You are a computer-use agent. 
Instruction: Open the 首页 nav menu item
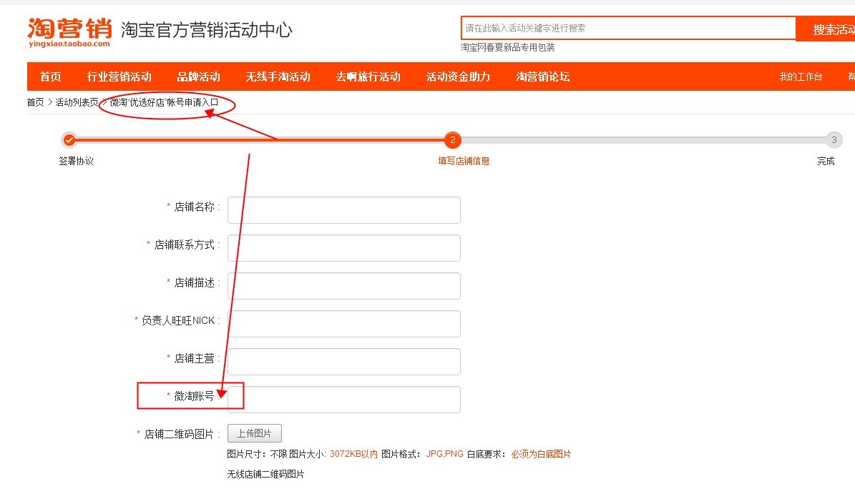50,76
